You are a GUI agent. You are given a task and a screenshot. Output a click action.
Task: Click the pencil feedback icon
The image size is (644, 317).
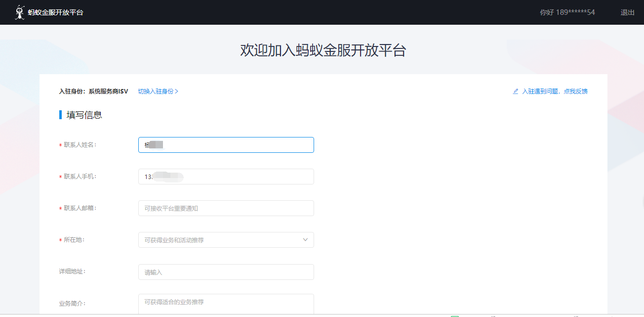pyautogui.click(x=516, y=91)
